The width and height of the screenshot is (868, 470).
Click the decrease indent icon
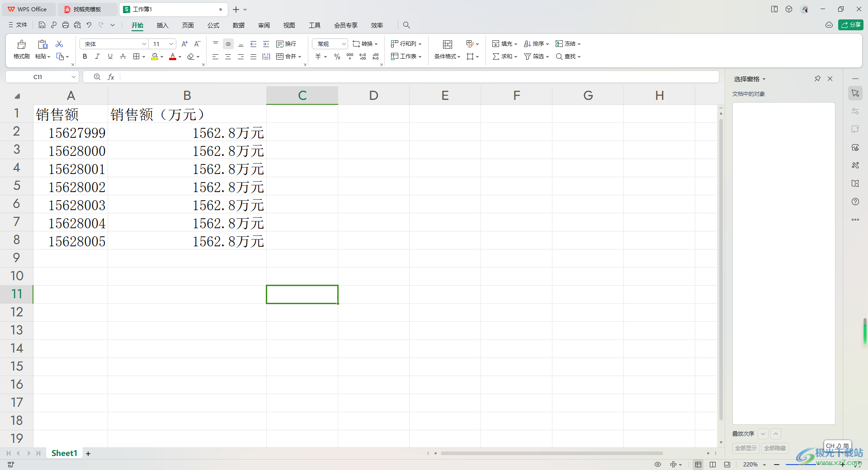[x=254, y=44]
